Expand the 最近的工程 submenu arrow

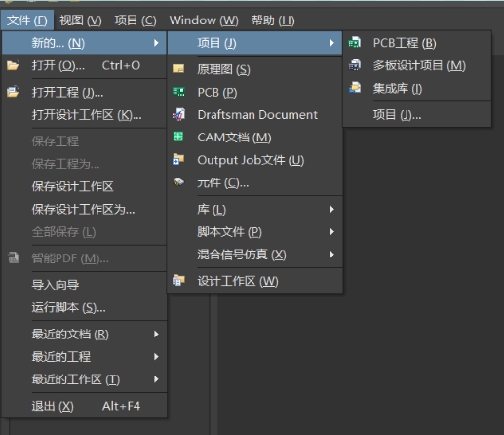click(156, 357)
